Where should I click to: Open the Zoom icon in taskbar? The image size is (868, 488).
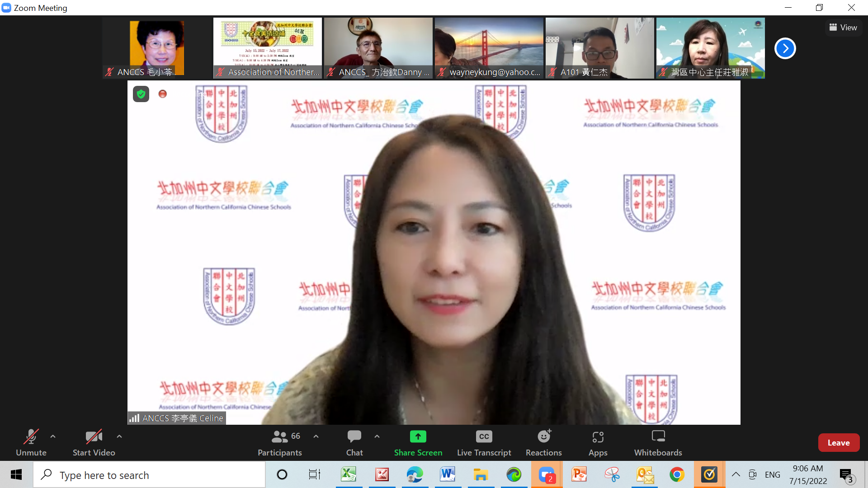(547, 474)
